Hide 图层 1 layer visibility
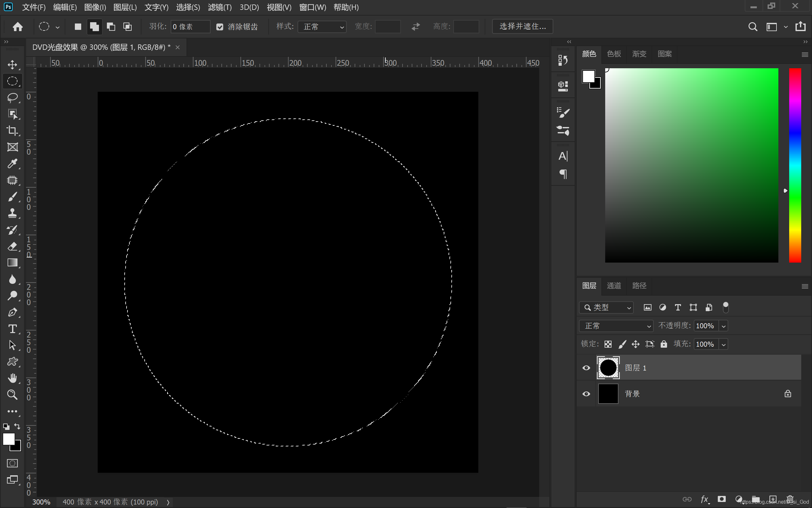812x508 pixels. (x=586, y=368)
